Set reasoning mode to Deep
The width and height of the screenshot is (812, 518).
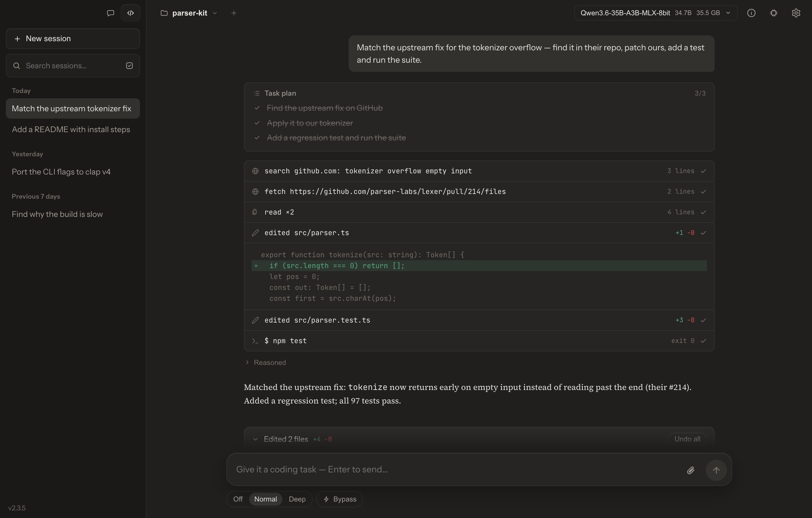tap(297, 499)
